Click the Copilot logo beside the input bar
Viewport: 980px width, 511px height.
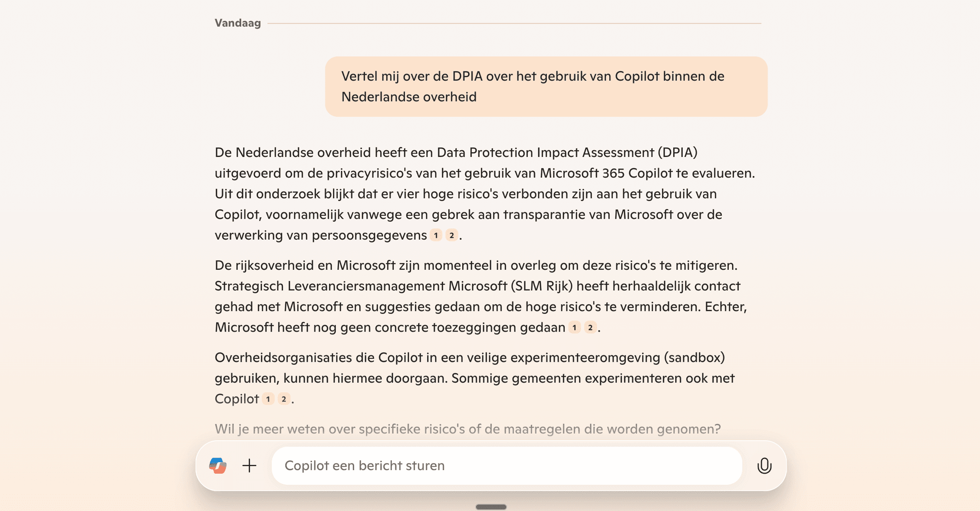218,466
